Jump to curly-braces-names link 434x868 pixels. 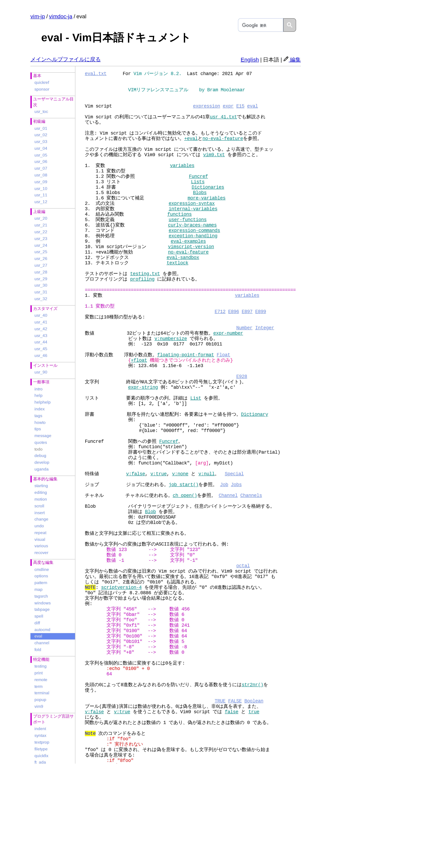click(192, 225)
